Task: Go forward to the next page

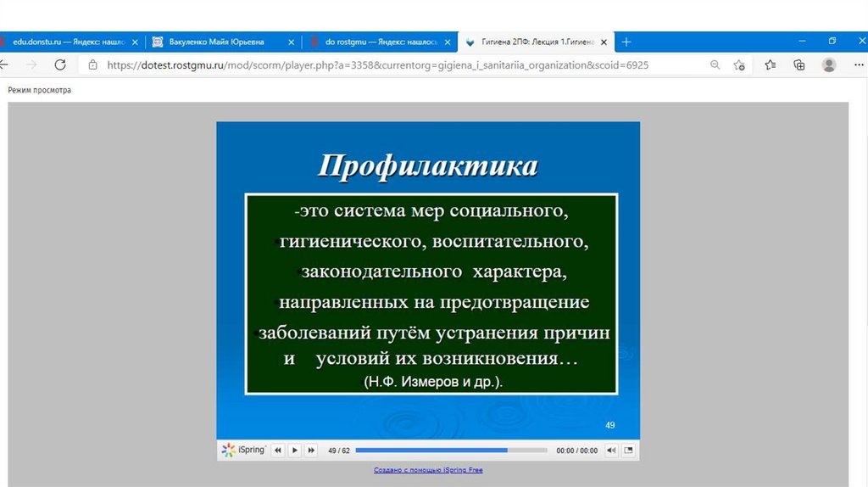Action: tap(31, 64)
